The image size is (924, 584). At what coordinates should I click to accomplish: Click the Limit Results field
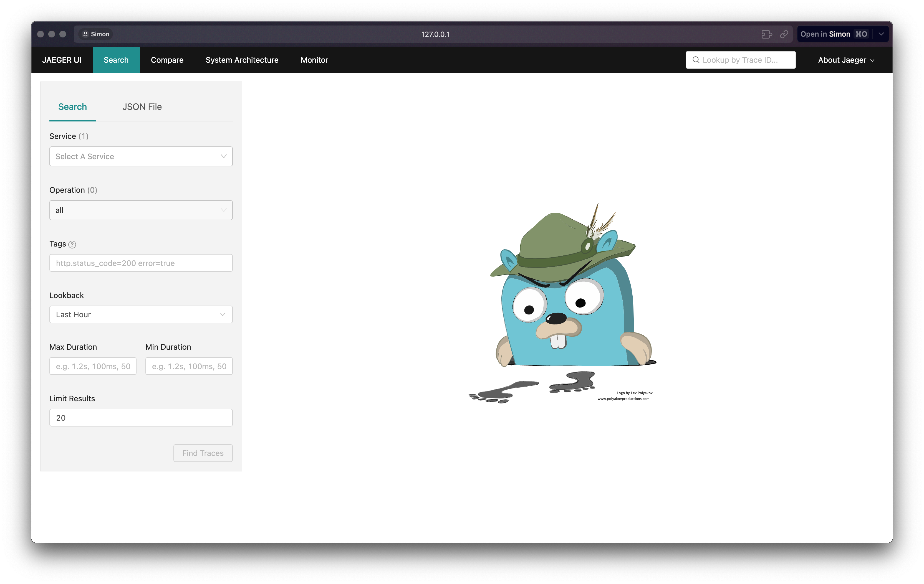pyautogui.click(x=141, y=418)
